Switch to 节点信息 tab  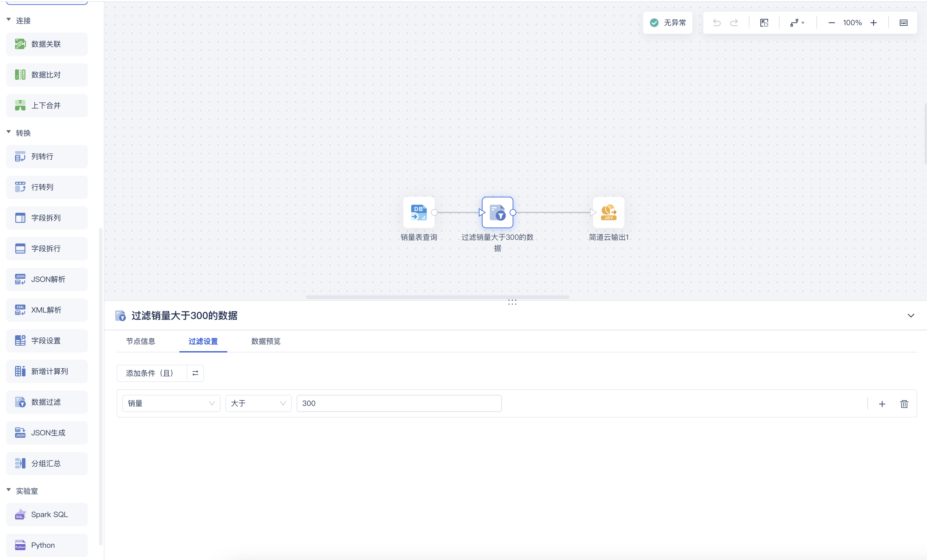(x=140, y=341)
